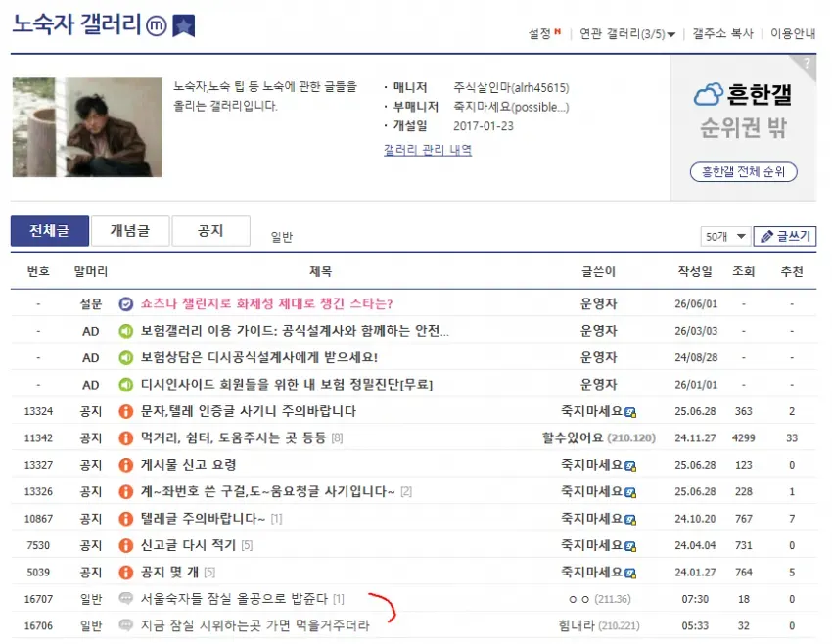Click the gallery profile thumbnail image
This screenshot has width=832, height=644.
[x=87, y=127]
